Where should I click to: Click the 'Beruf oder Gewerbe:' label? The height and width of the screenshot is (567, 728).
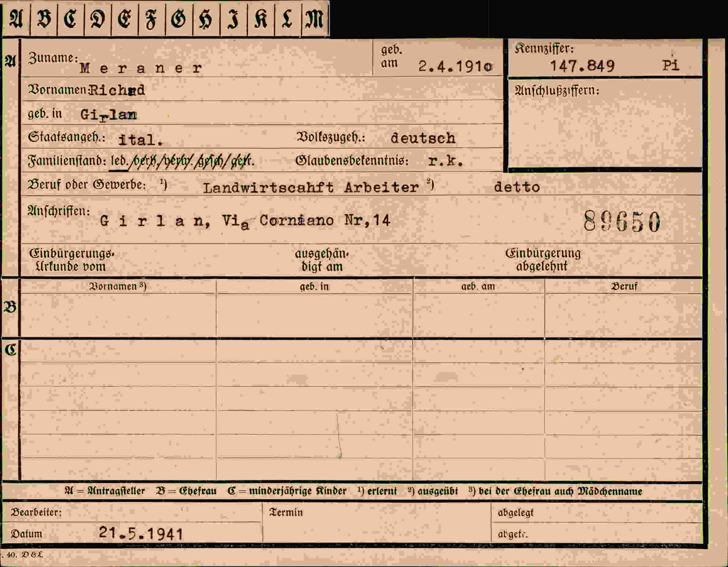click(87, 185)
